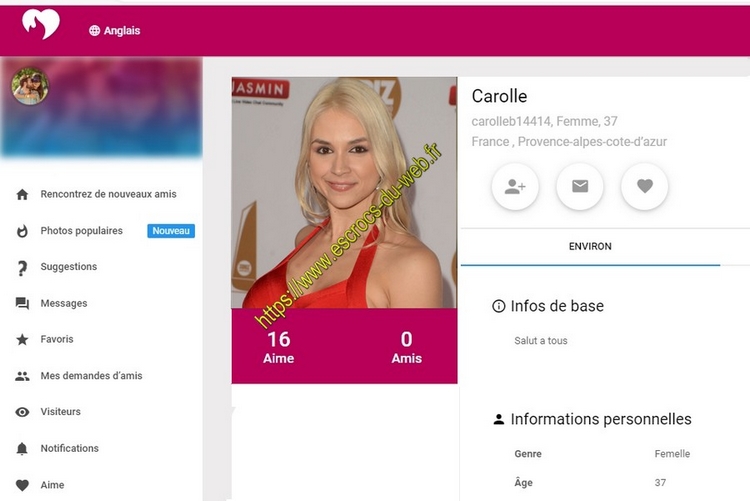The width and height of the screenshot is (750, 501).
Task: Click the Nouveau badge
Action: click(171, 231)
